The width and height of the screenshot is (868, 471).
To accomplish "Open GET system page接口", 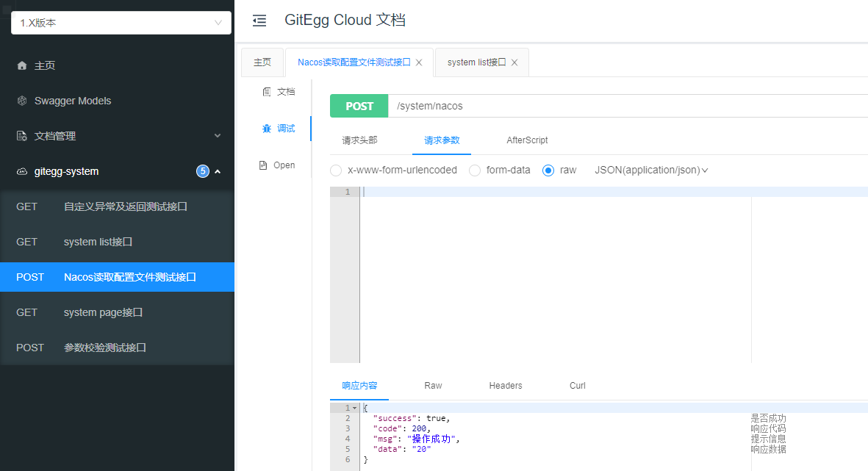I will pyautogui.click(x=118, y=312).
